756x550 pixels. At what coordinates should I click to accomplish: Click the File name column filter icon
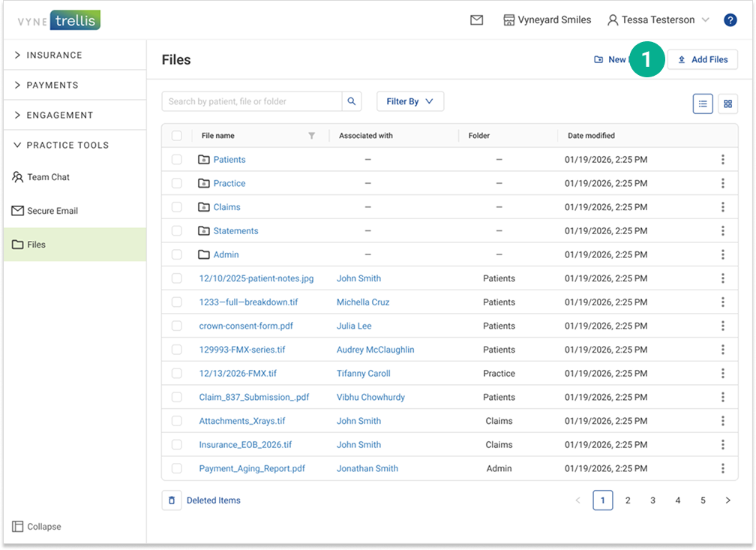coord(312,136)
